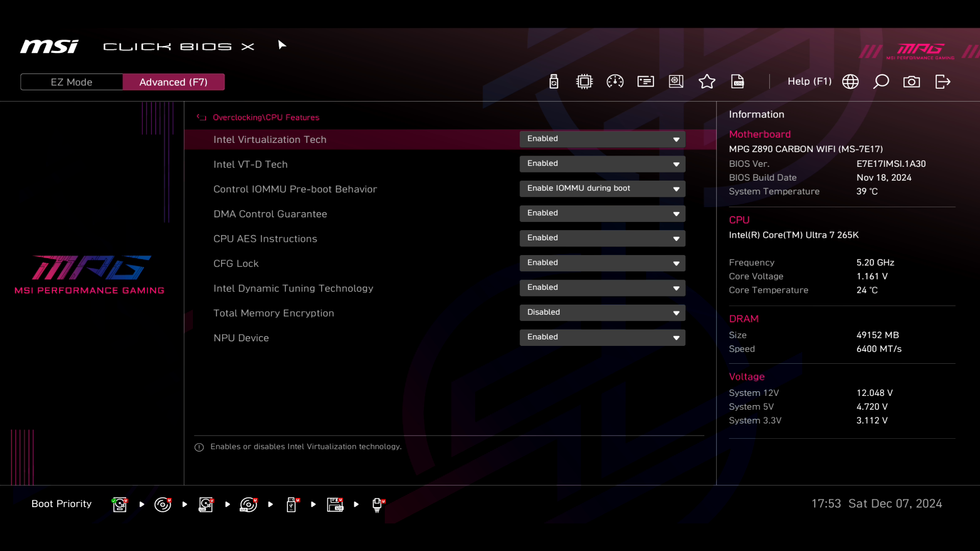Open Total Memory Encryption dropdown

point(602,313)
